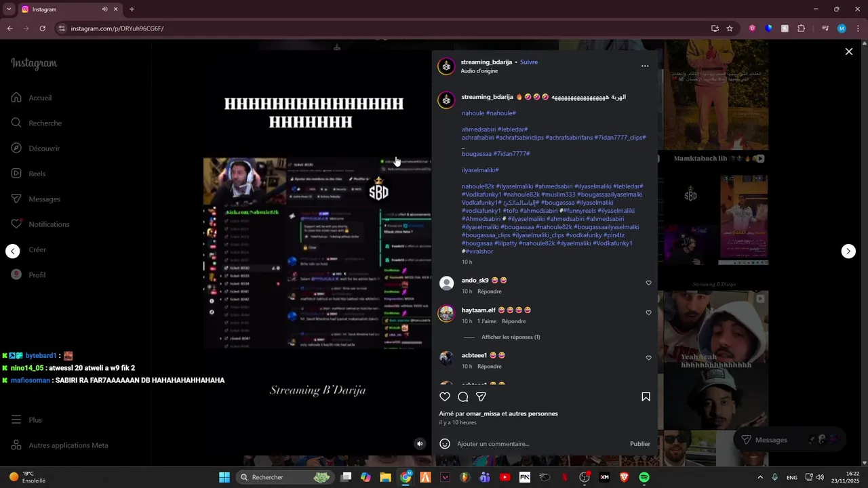Like haytaam.elf's comment
Viewport: 868px width, 488px height.
click(648, 312)
